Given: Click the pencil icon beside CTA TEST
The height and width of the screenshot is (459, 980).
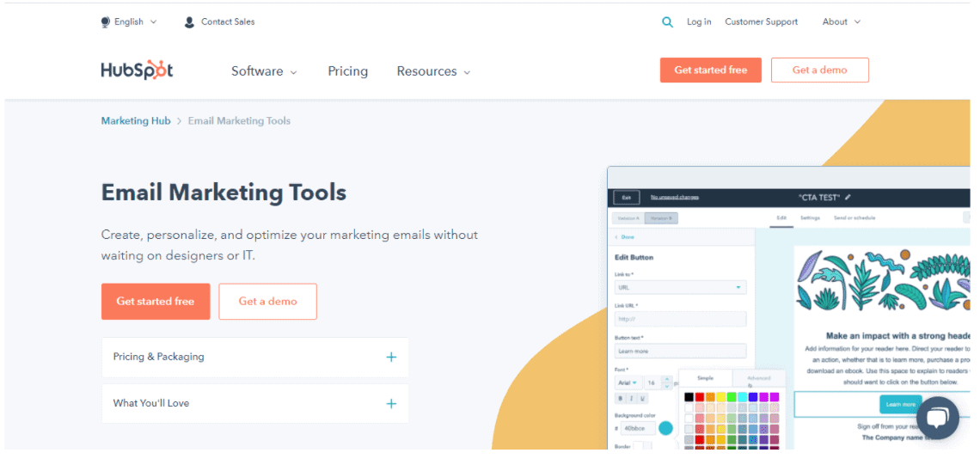Looking at the screenshot, I should tap(848, 197).
